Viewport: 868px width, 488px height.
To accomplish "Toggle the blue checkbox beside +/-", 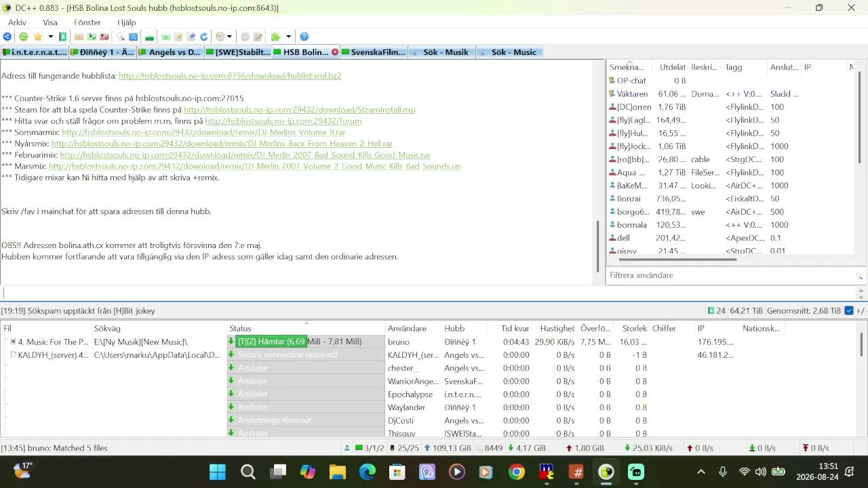I will [849, 311].
